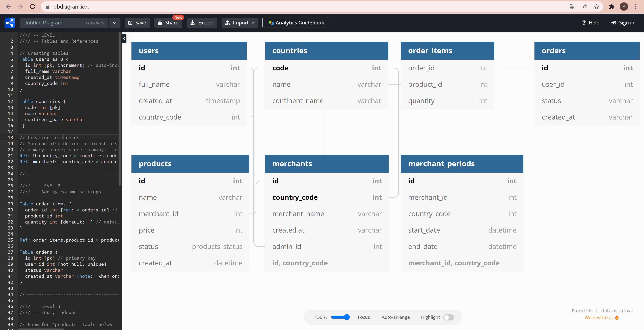This screenshot has width=644, height=330.
Task: Follow the Work with Us link
Action: coord(599,317)
